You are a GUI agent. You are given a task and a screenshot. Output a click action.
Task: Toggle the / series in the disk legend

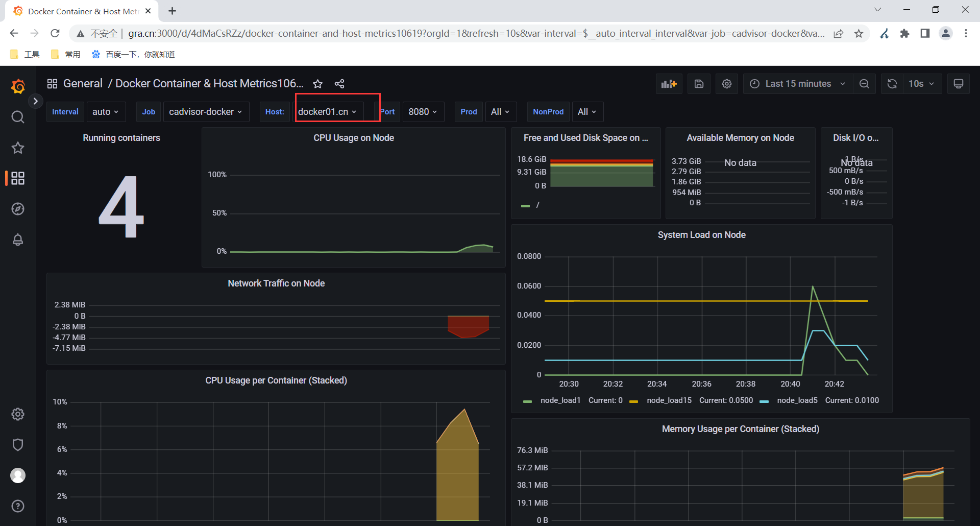pos(538,205)
